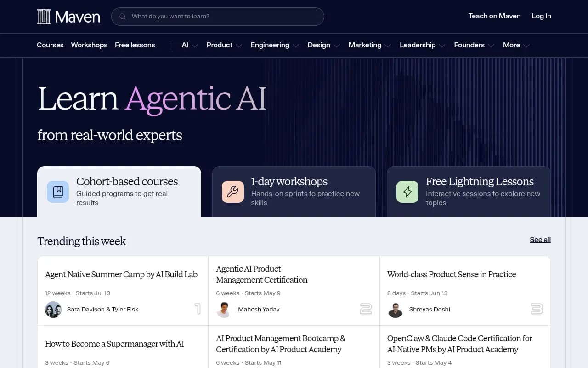Click See all trending courses
The width and height of the screenshot is (588, 368).
point(540,240)
